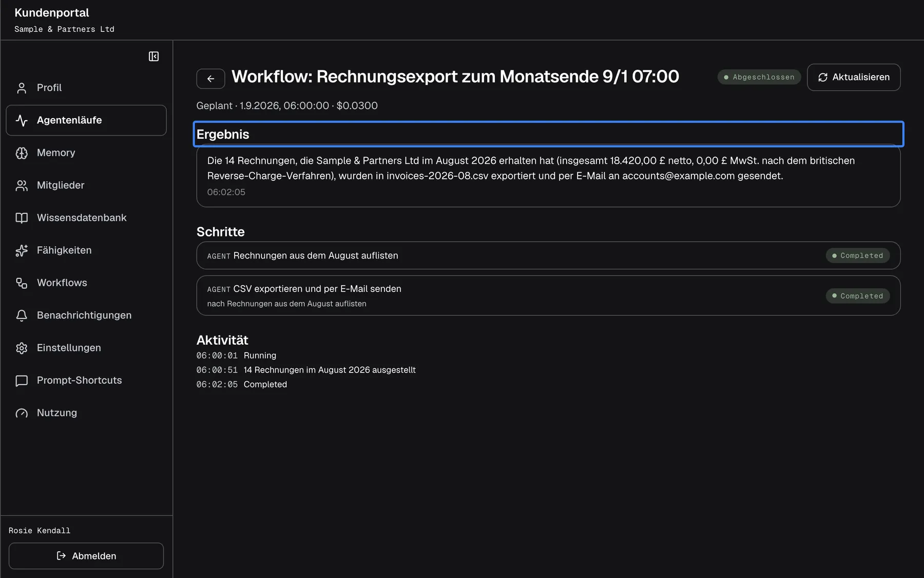Open Prompt-Shortcuts in the sidebar

point(86,380)
